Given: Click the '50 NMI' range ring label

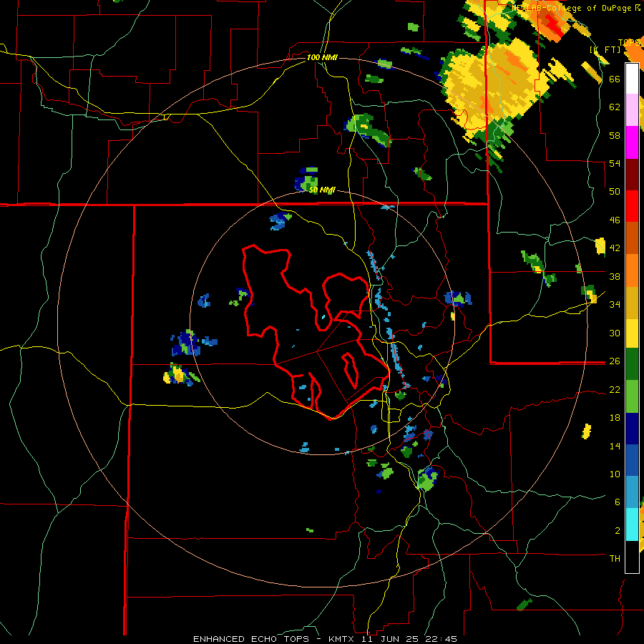Looking at the screenshot, I should (322, 190).
